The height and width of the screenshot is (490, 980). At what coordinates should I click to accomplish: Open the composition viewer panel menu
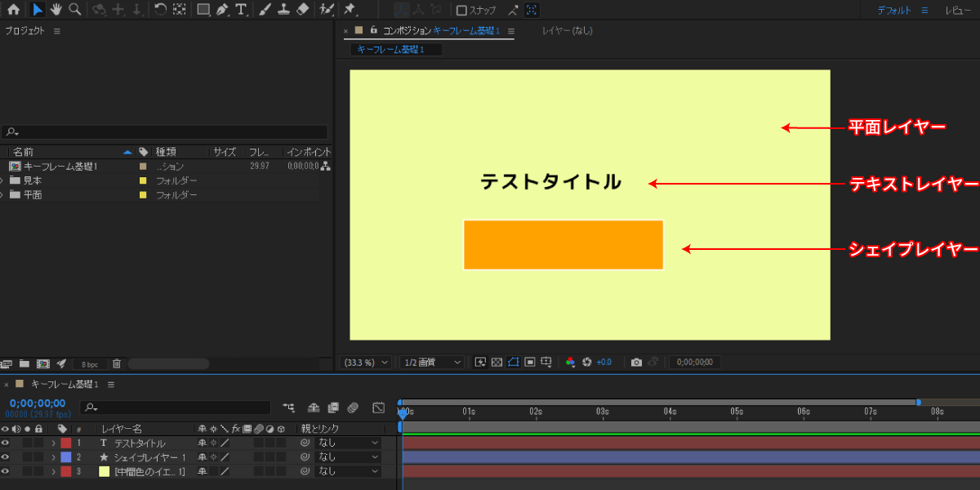click(x=510, y=31)
